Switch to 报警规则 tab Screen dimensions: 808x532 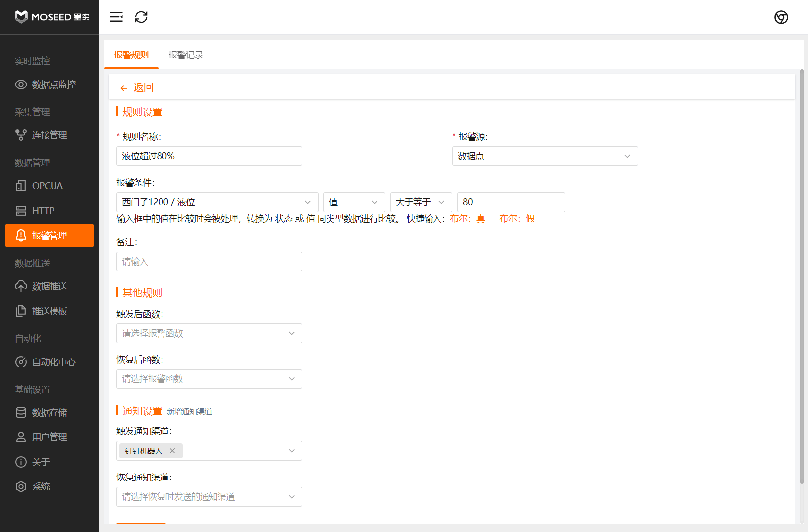pos(131,54)
